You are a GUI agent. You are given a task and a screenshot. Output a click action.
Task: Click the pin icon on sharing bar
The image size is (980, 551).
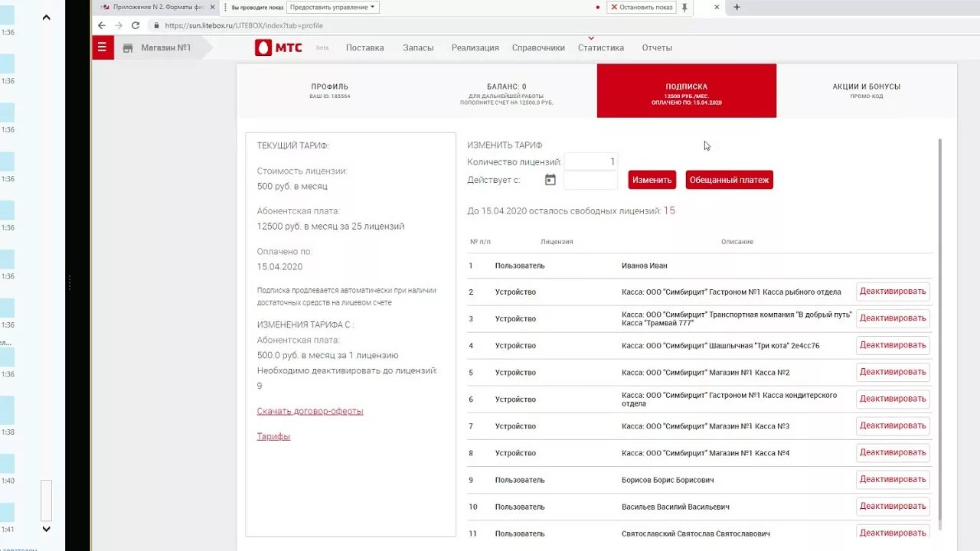[684, 7]
